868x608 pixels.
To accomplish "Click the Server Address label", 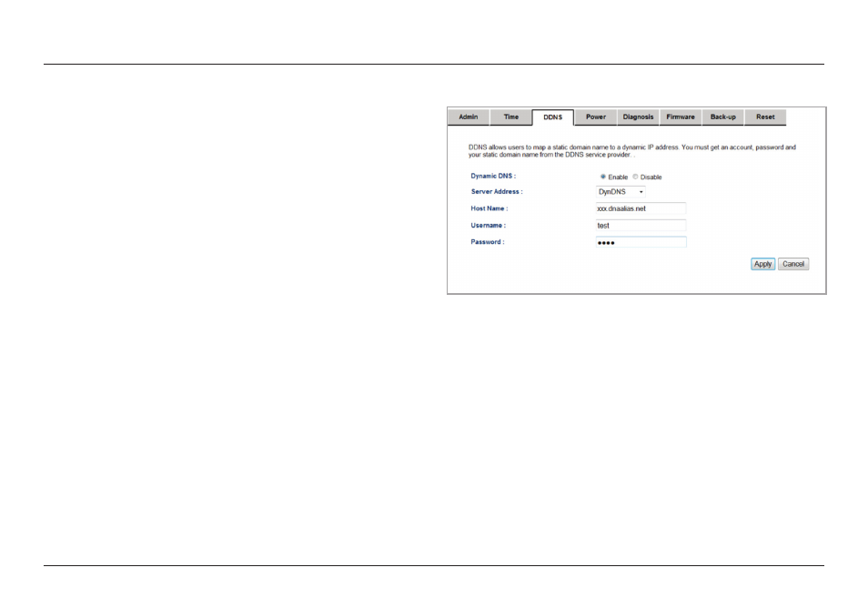I will click(497, 191).
